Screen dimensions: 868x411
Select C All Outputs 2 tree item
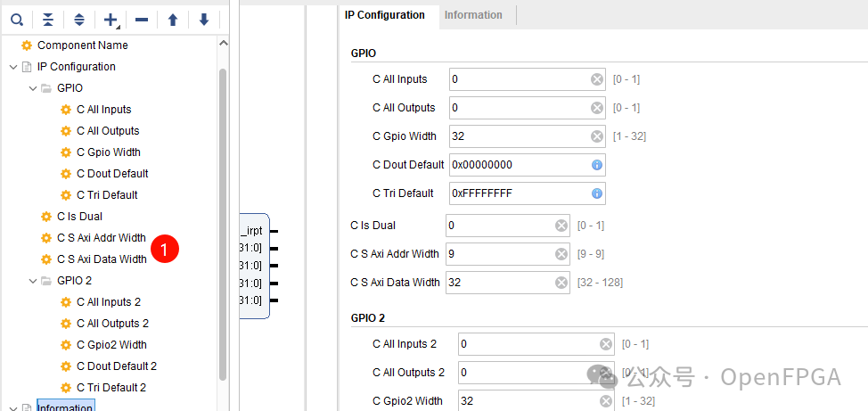pos(112,324)
